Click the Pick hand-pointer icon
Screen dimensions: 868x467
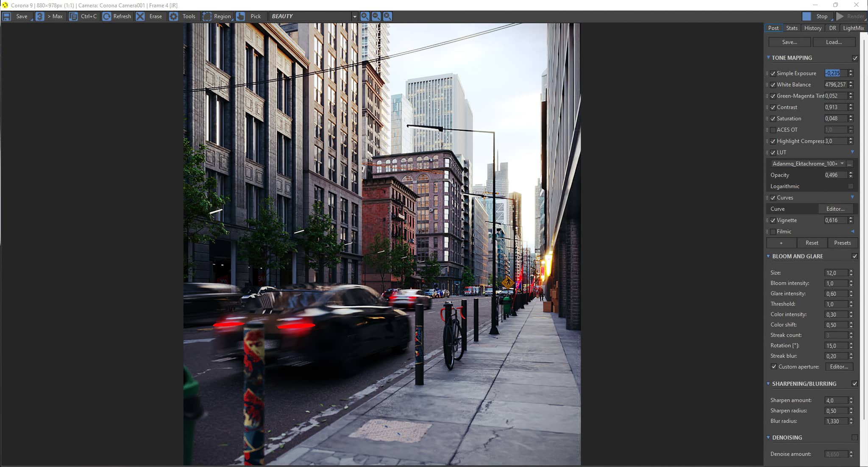click(240, 16)
